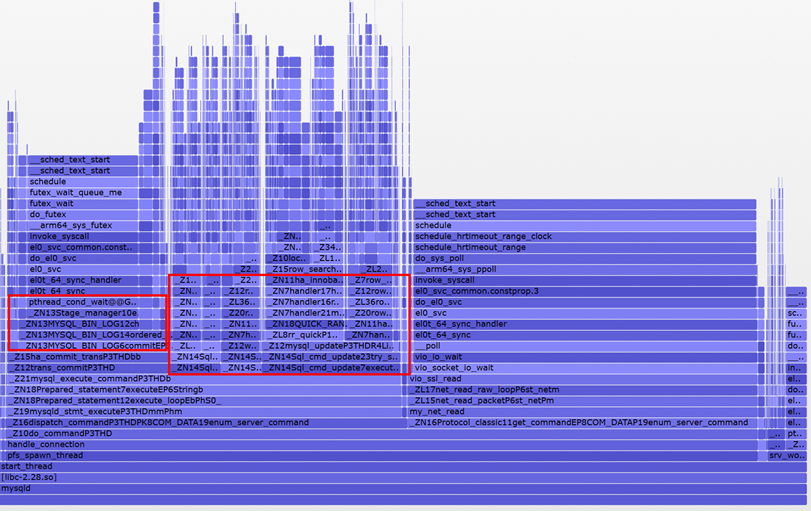Click the _ZN13Stage_manager10e frame
Image resolution: width=811 pixels, height=511 pixels.
coord(83,313)
